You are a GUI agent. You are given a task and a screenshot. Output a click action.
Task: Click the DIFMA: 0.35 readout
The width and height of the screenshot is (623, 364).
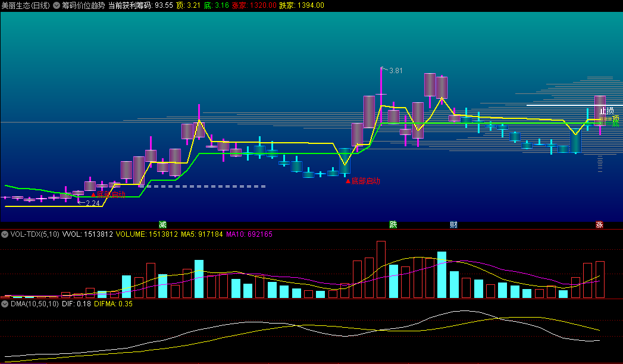click(x=113, y=304)
